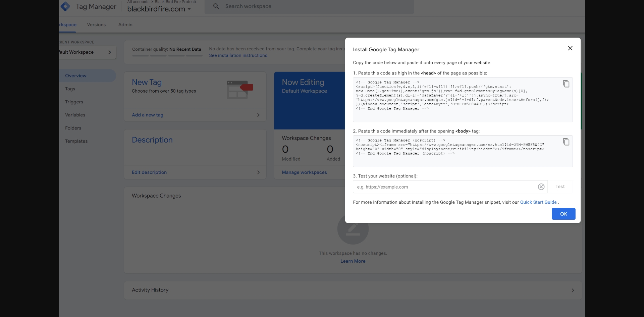Click the OK button
The image size is (644, 317).
(563, 214)
